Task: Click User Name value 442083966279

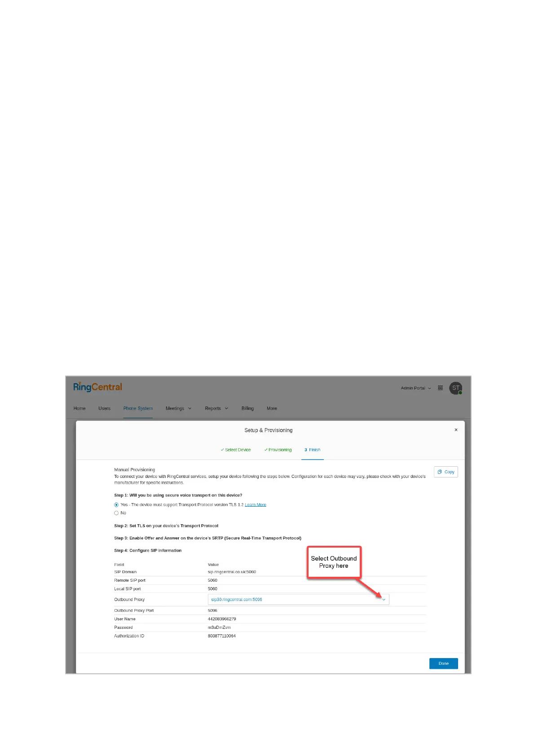Action: 222,619
